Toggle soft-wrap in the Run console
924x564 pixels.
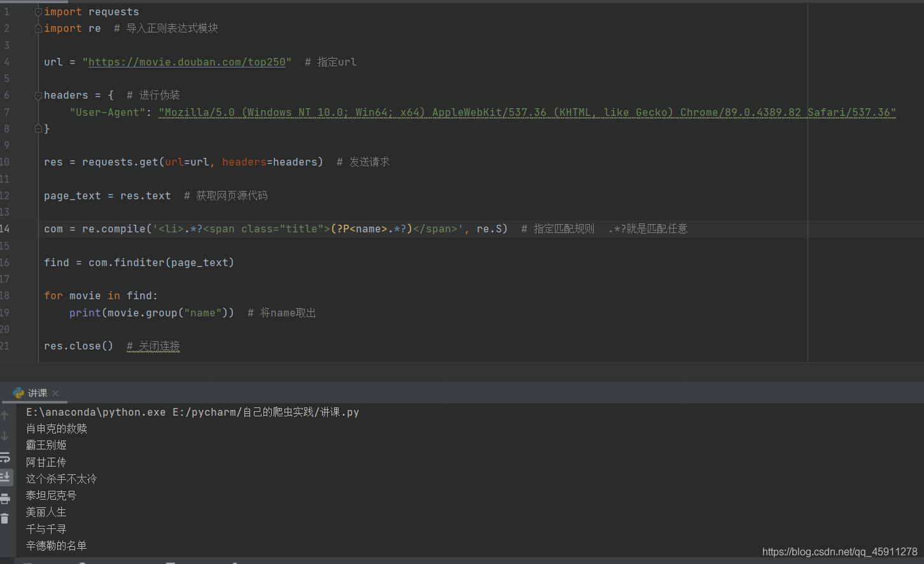point(5,457)
